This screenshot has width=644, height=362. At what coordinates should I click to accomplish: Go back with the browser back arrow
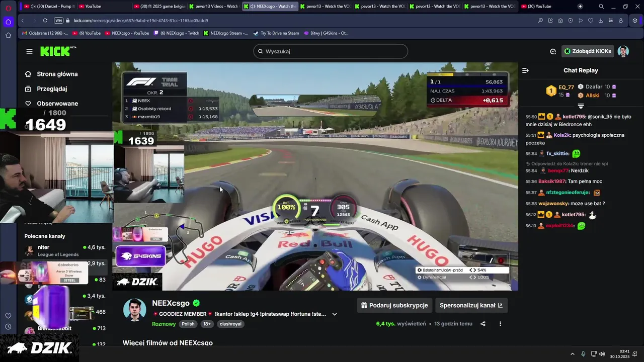click(x=23, y=21)
